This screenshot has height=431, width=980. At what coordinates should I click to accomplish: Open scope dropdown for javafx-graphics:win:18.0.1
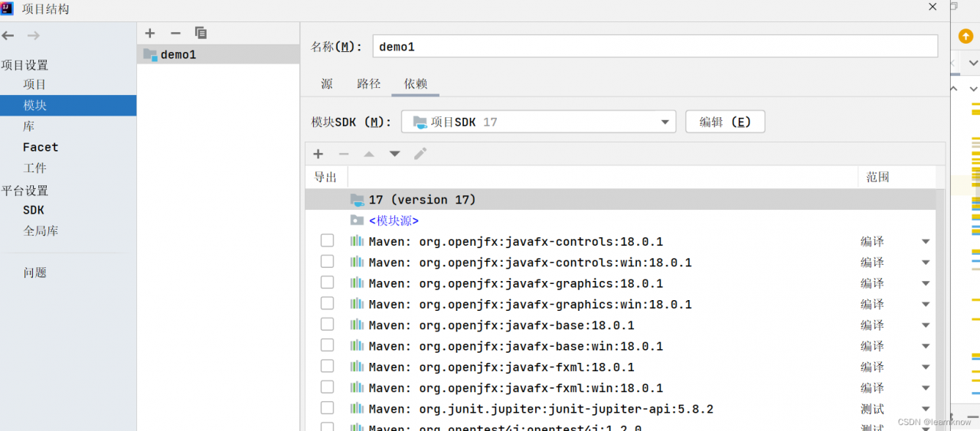pyautogui.click(x=926, y=305)
